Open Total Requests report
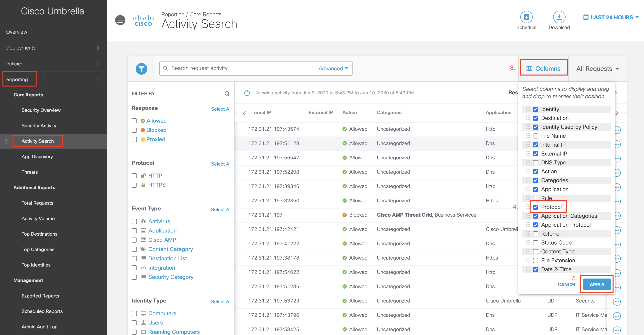Viewport: 644px width, 335px height. tap(37, 203)
